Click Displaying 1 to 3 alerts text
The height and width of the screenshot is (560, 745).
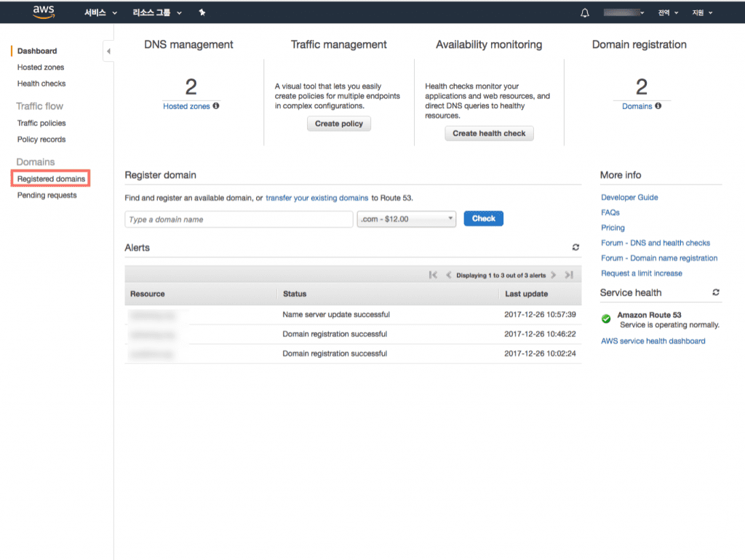501,276
